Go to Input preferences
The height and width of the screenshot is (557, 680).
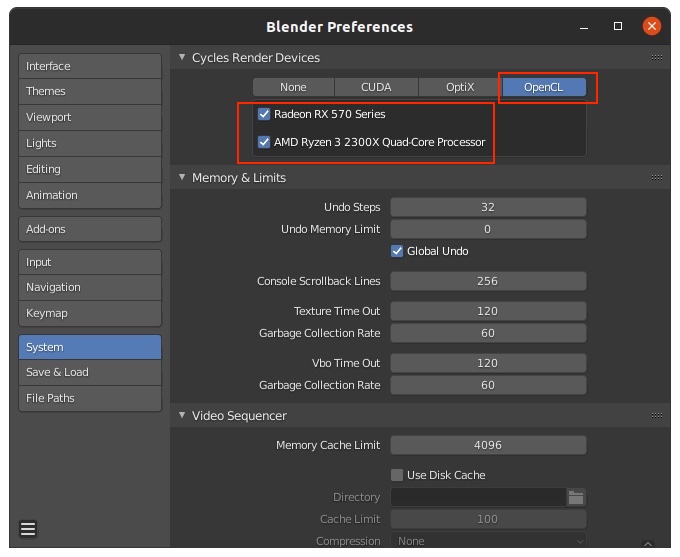[x=90, y=262]
